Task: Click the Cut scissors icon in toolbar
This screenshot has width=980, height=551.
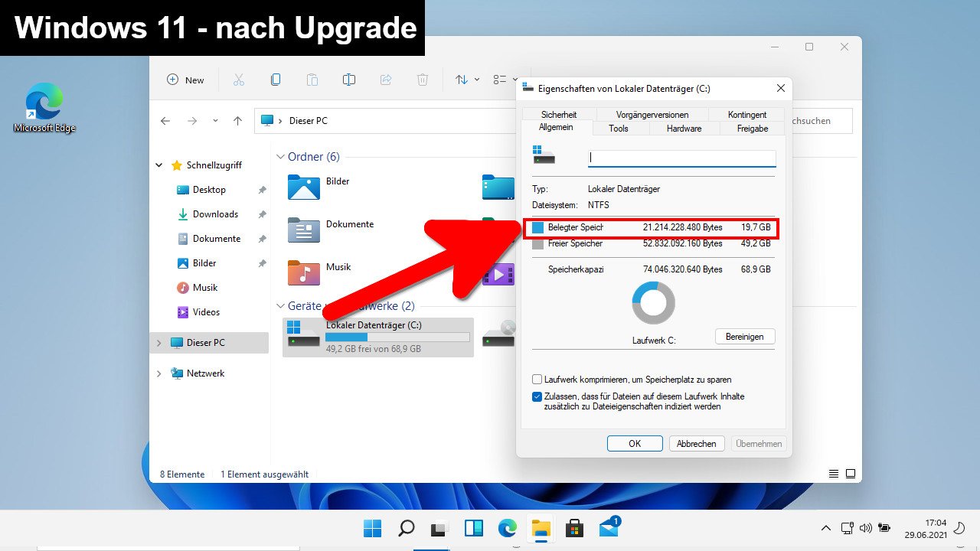Action: coord(238,80)
